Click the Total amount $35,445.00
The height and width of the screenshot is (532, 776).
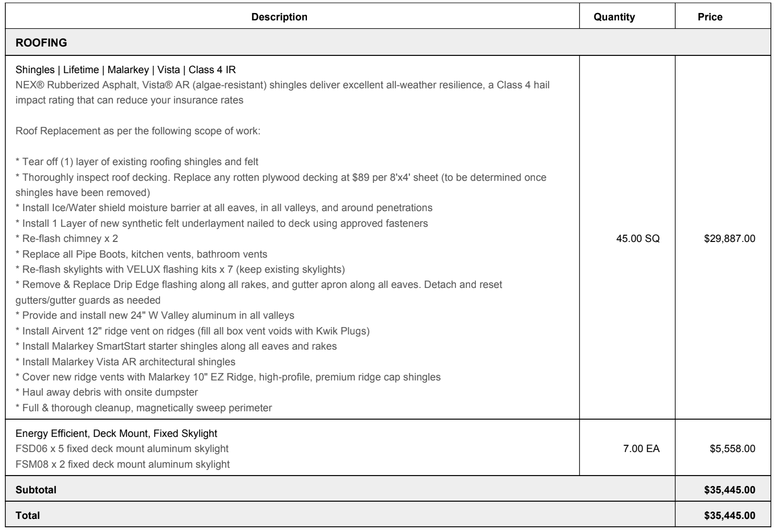pos(729,515)
